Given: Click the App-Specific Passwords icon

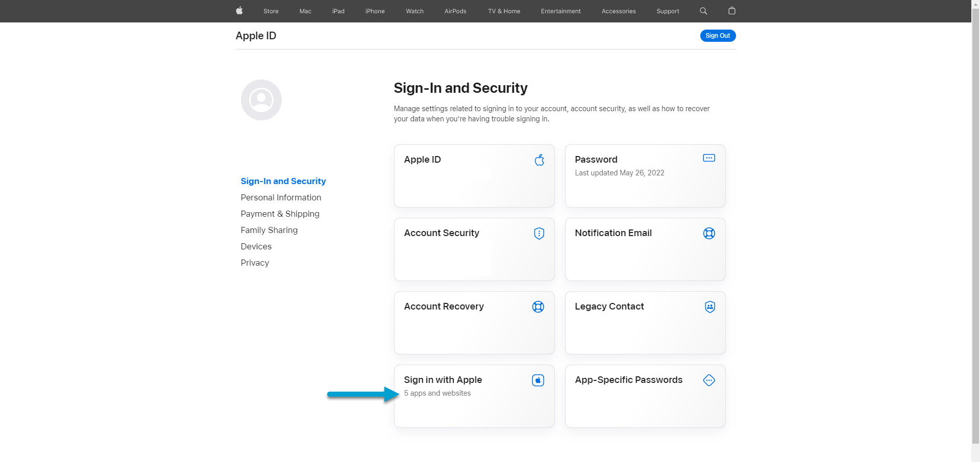Looking at the screenshot, I should coord(708,380).
